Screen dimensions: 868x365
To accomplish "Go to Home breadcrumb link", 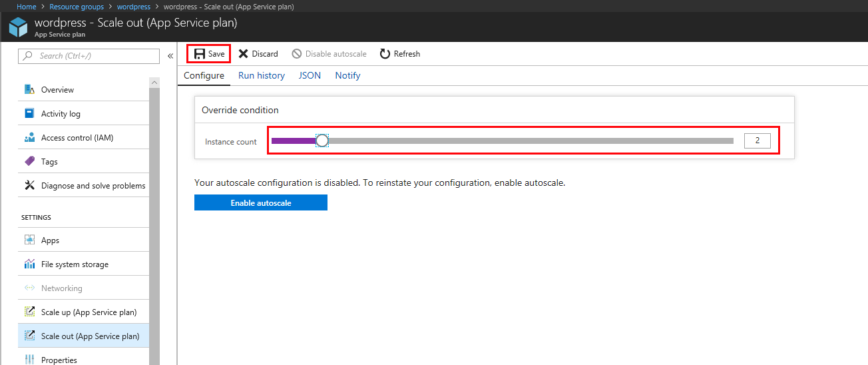I will pos(27,7).
